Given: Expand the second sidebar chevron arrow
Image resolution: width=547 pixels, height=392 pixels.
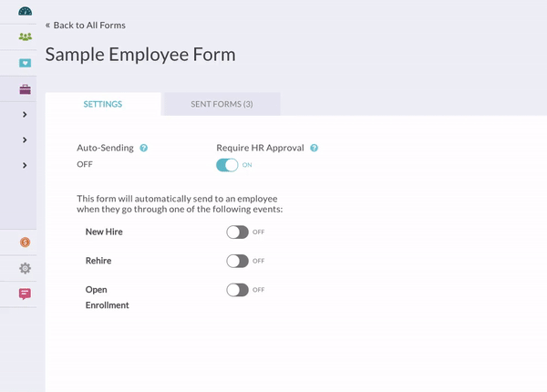Looking at the screenshot, I should pyautogui.click(x=25, y=139).
